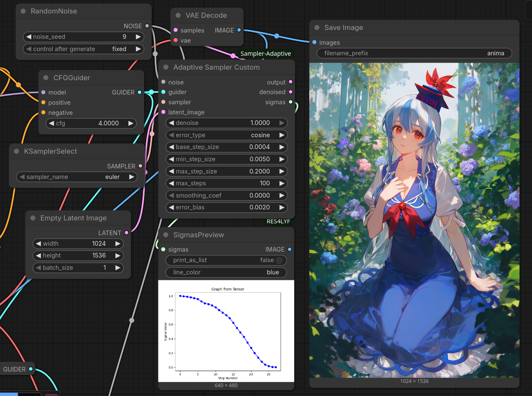Viewport: 532px width, 396px height.
Task: Click the output socket of Adaptive Sampler Custom
Action: [290, 82]
